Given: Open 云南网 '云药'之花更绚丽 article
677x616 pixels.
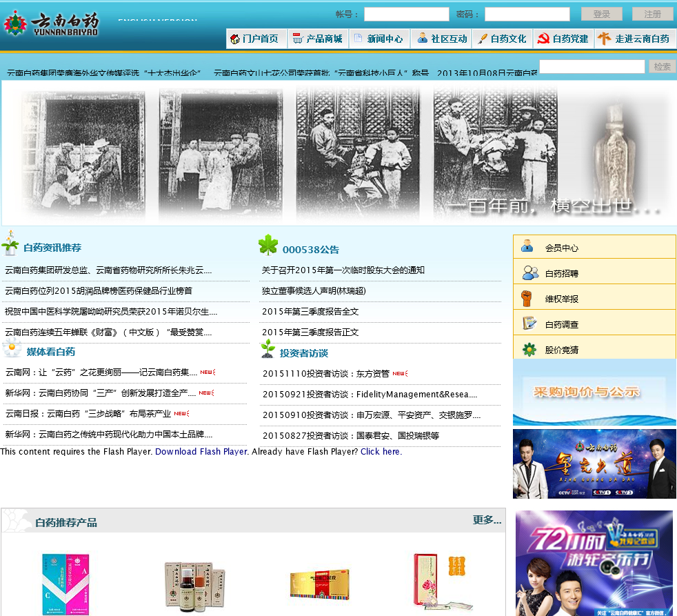Looking at the screenshot, I should pos(101,372).
